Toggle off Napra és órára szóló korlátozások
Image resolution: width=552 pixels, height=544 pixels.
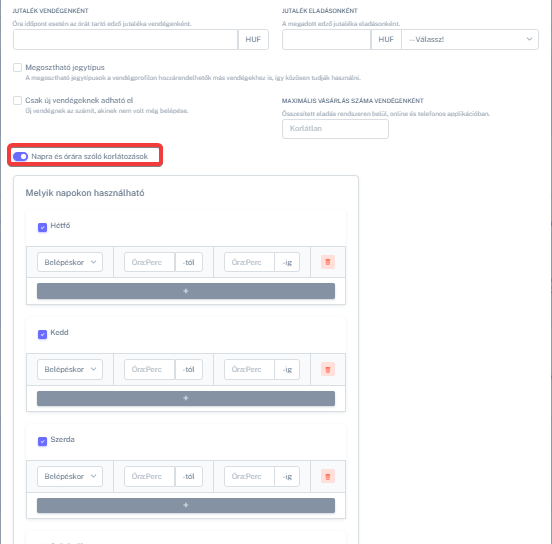tap(20, 156)
